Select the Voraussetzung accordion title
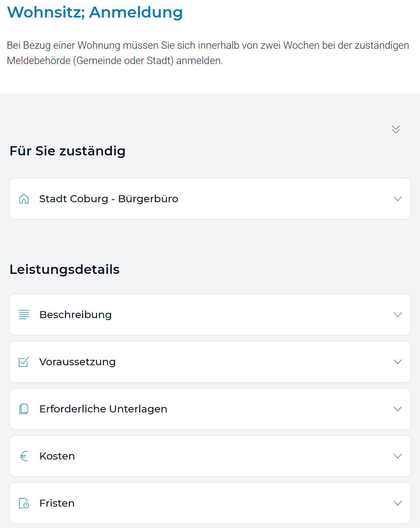 click(x=77, y=362)
